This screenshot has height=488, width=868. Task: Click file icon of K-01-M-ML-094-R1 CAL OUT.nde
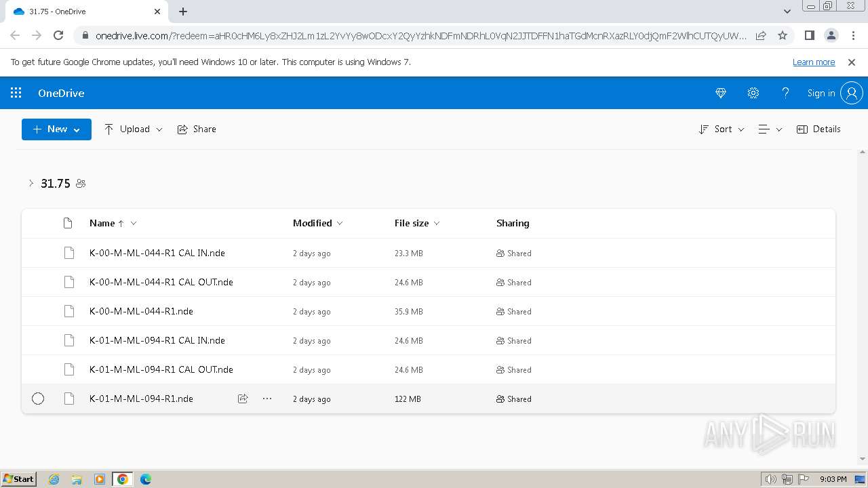pos(68,369)
